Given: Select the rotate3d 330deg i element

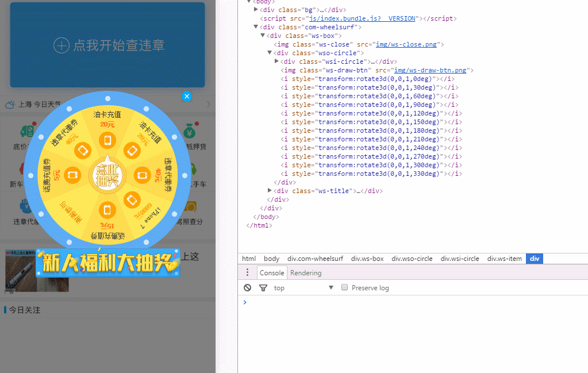Looking at the screenshot, I should pyautogui.click(x=371, y=174).
